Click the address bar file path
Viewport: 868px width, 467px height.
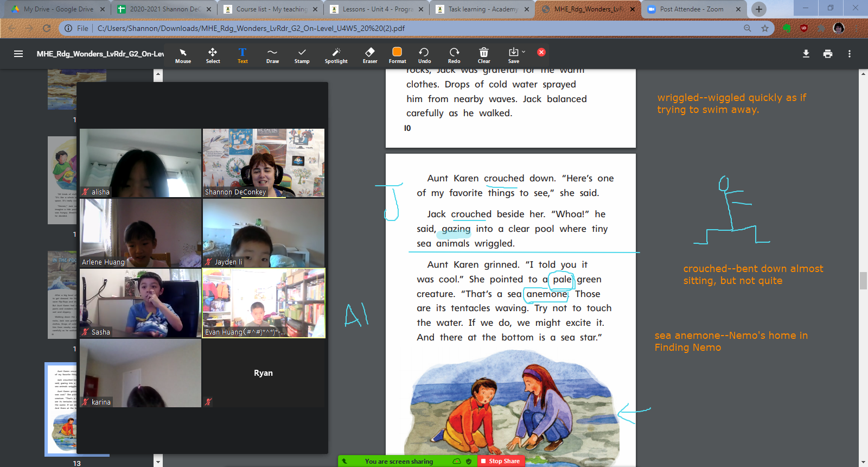click(x=251, y=28)
